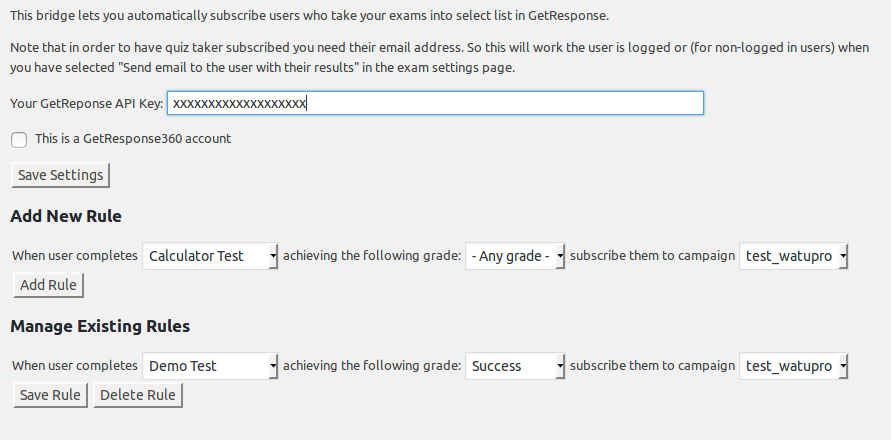Open the Demo Test exam dropdown
The height and width of the screenshot is (440, 891).
[210, 366]
